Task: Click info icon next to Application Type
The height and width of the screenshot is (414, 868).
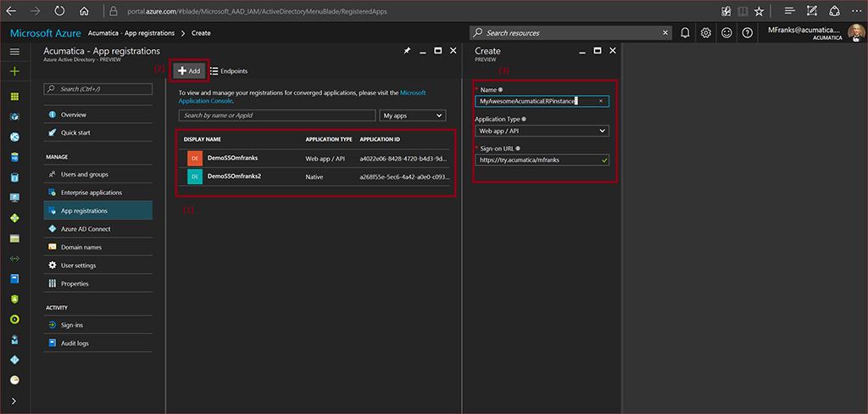Action: (x=524, y=119)
